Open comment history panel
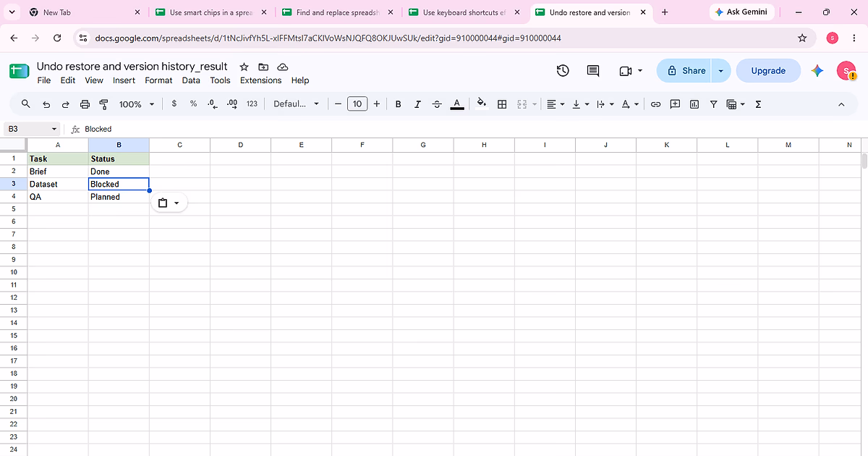Viewport: 868px width, 456px height. coord(593,70)
